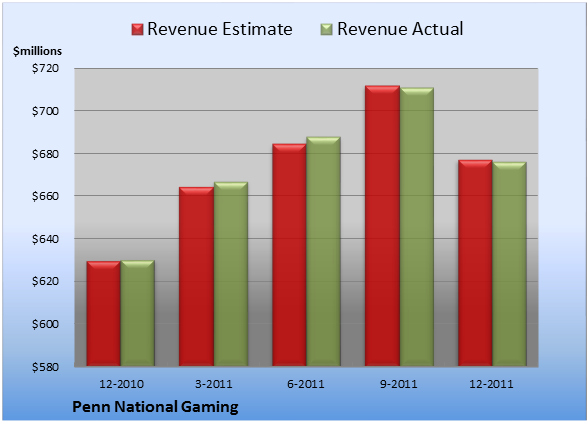The height and width of the screenshot is (422, 588).
Task: Click the red Revenue Estimate legend swatch
Action: 137,30
